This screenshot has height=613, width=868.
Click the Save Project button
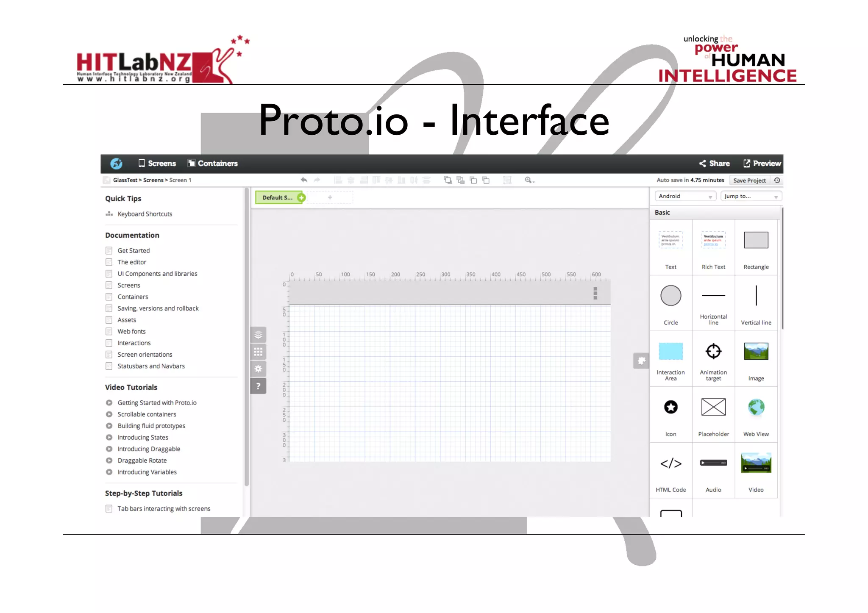tap(749, 180)
